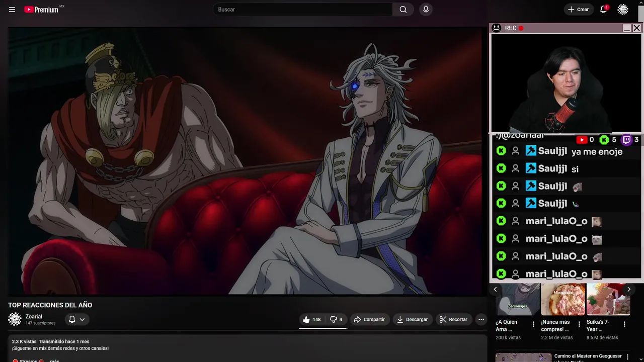This screenshot has width=644, height=362.
Task: Click Kick icon beside 'ya me enoje'
Action: [x=501, y=151]
